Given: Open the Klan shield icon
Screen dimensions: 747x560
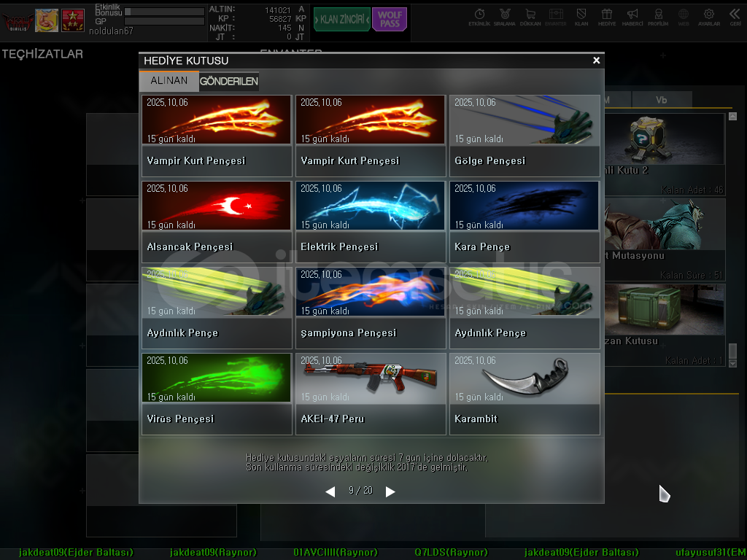Looking at the screenshot, I should 581,17.
